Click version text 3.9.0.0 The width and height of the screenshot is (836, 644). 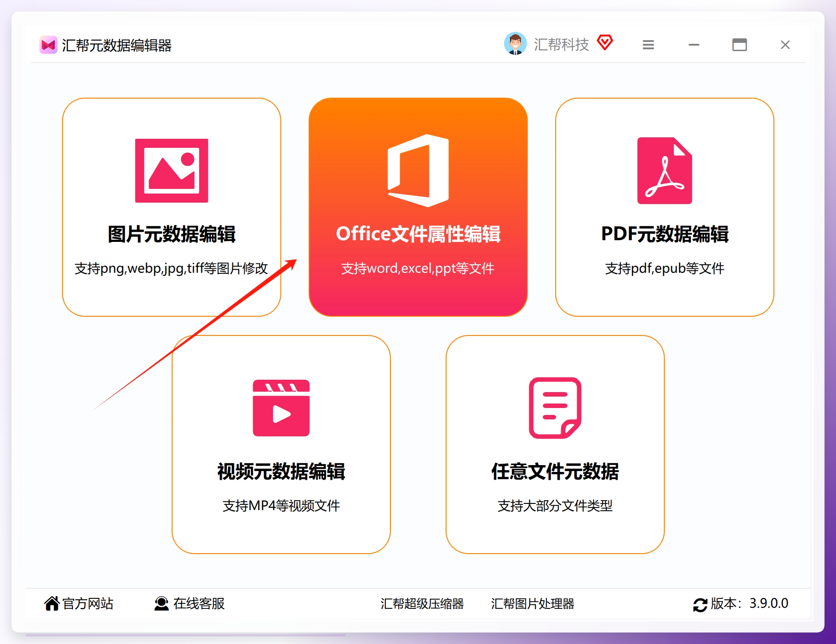tap(769, 603)
